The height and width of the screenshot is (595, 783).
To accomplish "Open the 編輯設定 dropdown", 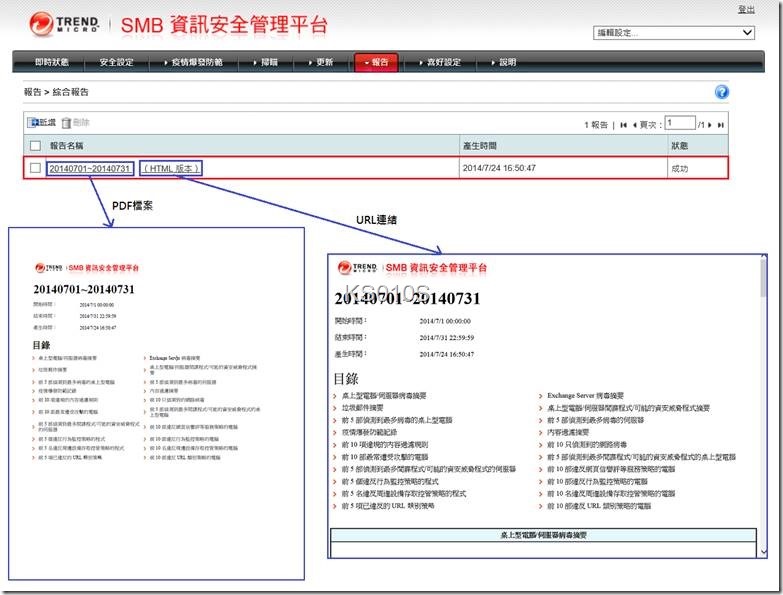I will (674, 32).
